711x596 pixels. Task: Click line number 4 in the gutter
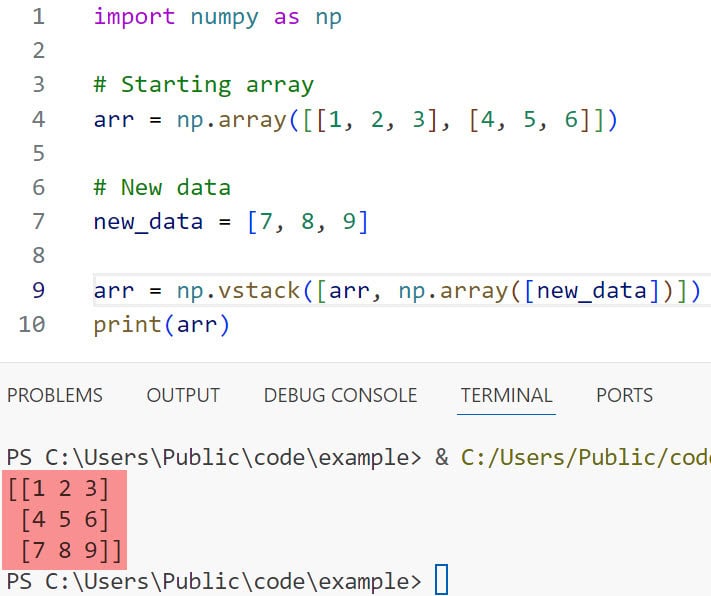point(39,119)
